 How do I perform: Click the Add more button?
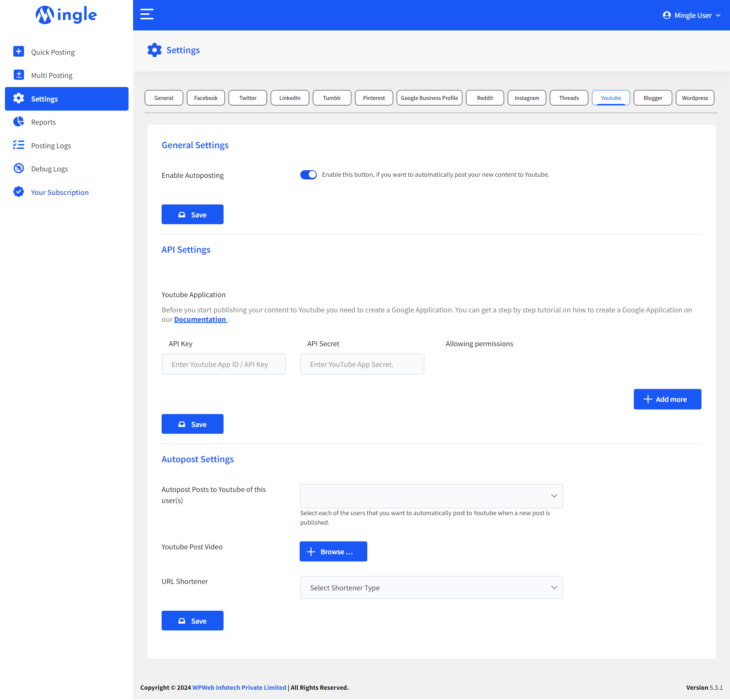667,399
